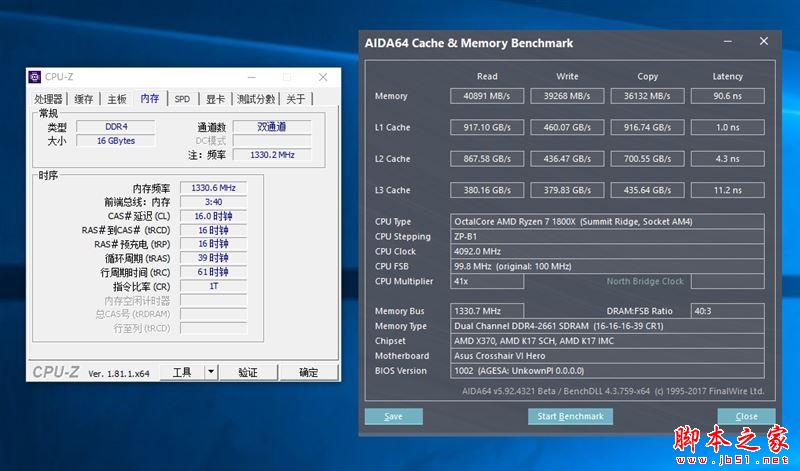The image size is (800, 471).
Task: Switch to the 主板 tab in CPU-Z
Action: tap(117, 99)
